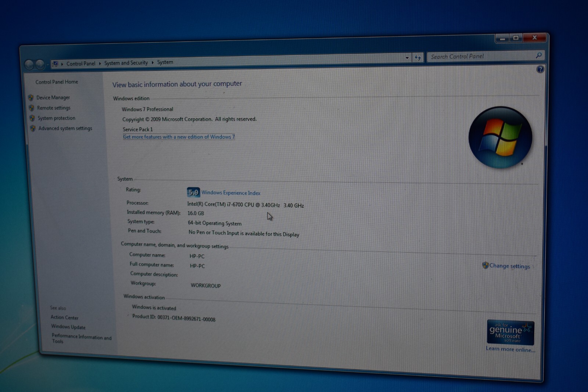Open the Help question mark icon
588x392 pixels.
coord(540,69)
